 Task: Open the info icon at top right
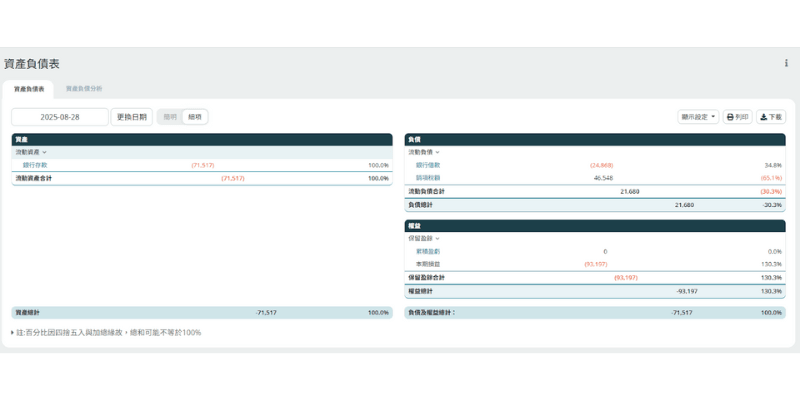(x=786, y=63)
